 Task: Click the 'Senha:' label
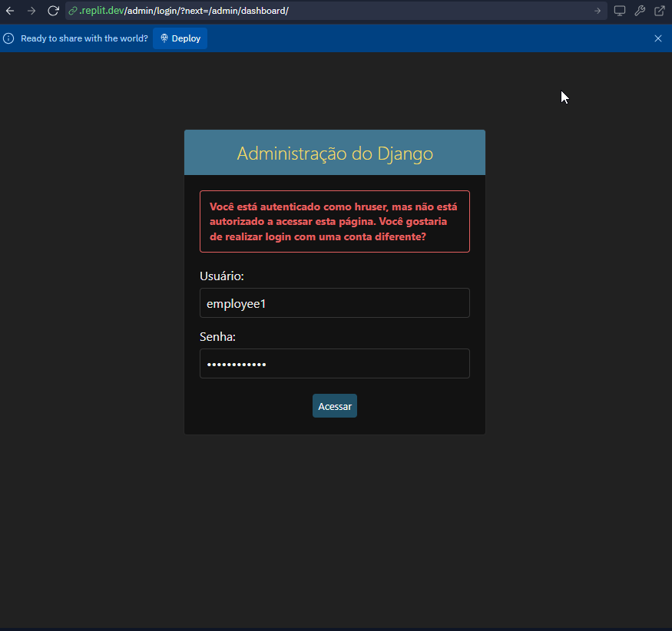(217, 337)
